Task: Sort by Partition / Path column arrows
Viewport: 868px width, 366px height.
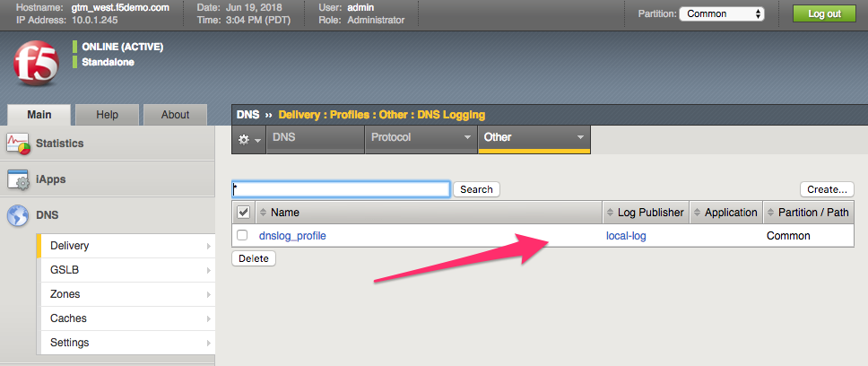Action: (x=770, y=213)
